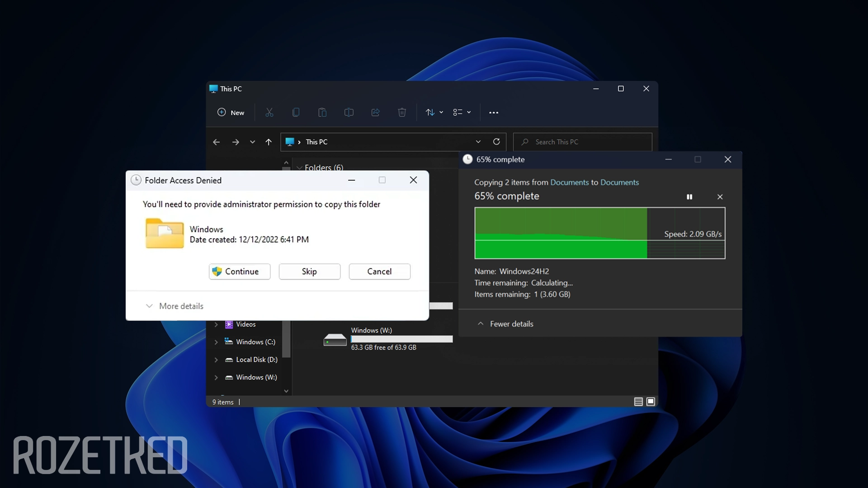
Task: Collapse with Fewer details in copy dialog
Action: (505, 324)
